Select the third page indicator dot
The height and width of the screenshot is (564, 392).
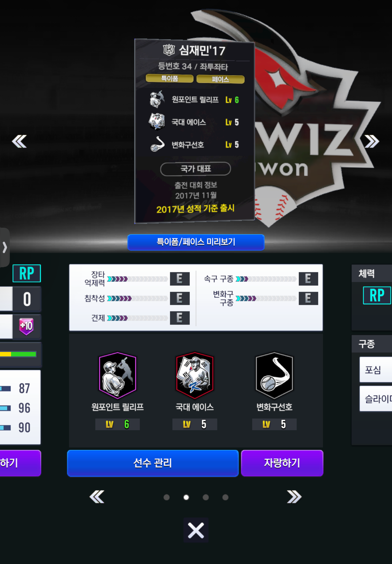coord(206,497)
